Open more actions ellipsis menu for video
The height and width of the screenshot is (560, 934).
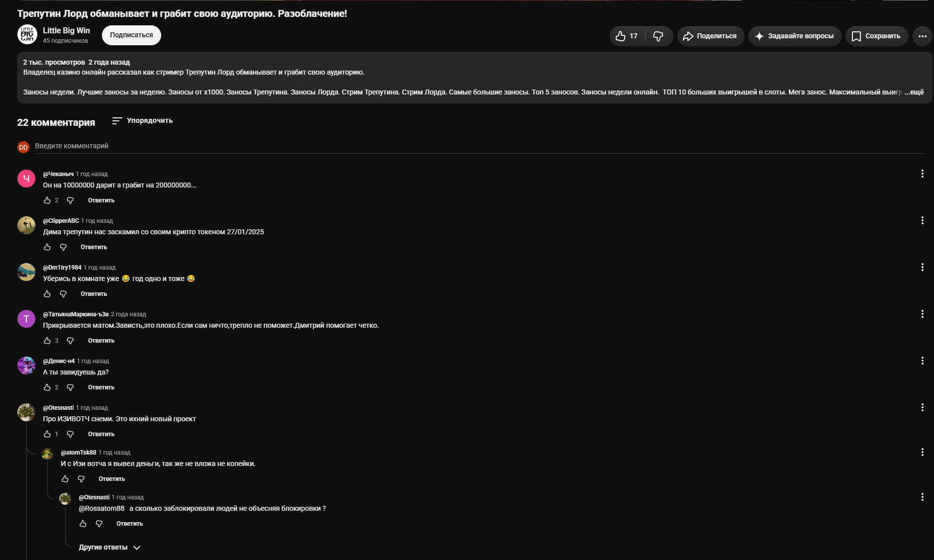pyautogui.click(x=922, y=36)
